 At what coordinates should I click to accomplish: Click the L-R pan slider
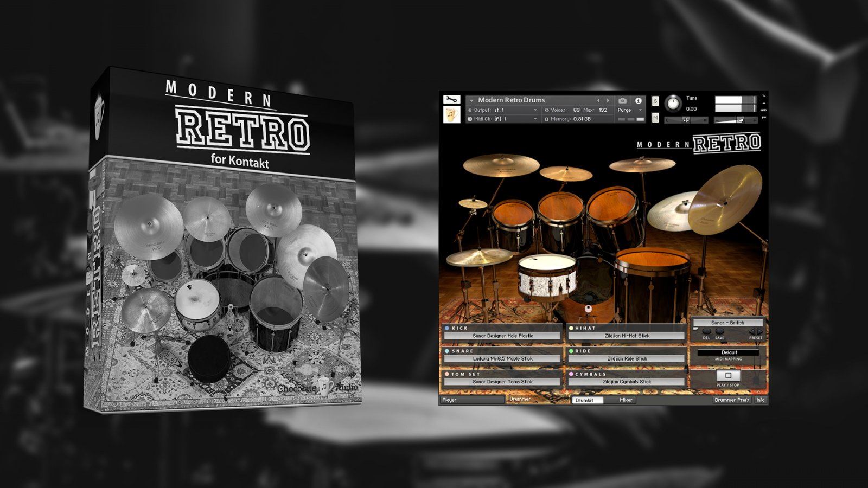pos(686,120)
